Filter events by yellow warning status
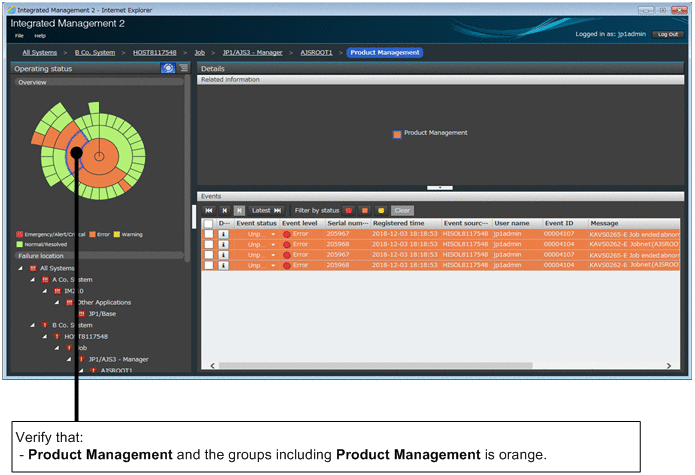 (x=381, y=211)
